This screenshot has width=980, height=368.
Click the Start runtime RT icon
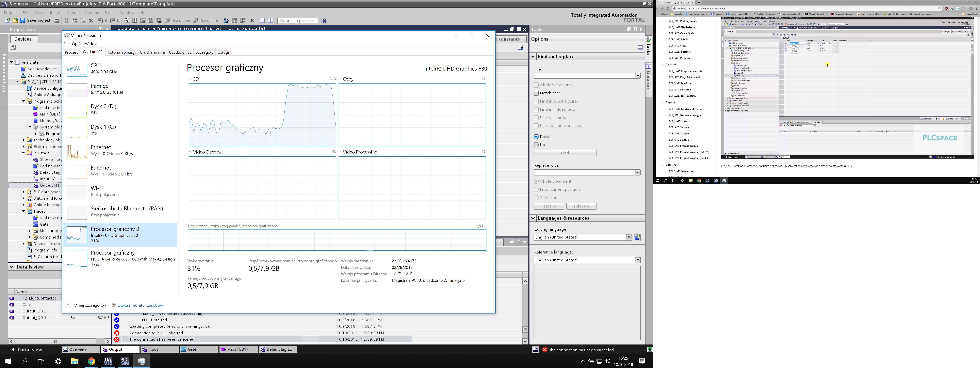point(159,21)
